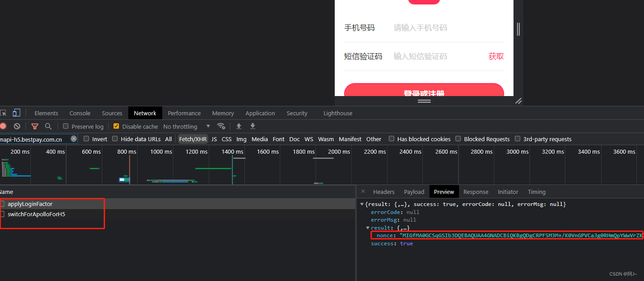Switch to the Response tab

pyautogui.click(x=476, y=191)
